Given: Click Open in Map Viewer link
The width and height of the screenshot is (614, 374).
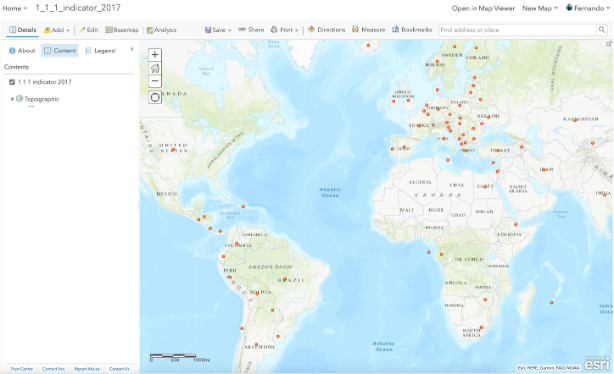Looking at the screenshot, I should pyautogui.click(x=483, y=8).
